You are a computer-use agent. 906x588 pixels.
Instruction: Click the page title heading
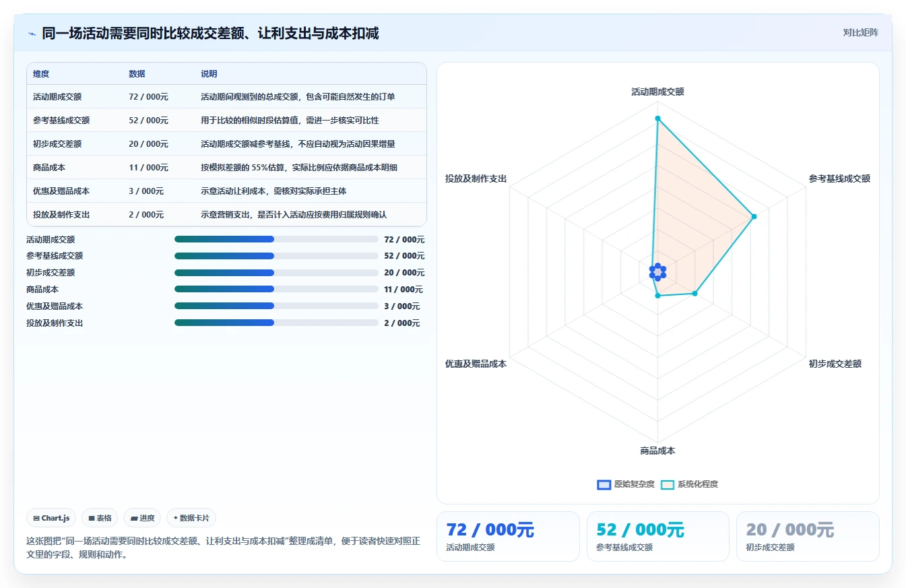[x=210, y=33]
